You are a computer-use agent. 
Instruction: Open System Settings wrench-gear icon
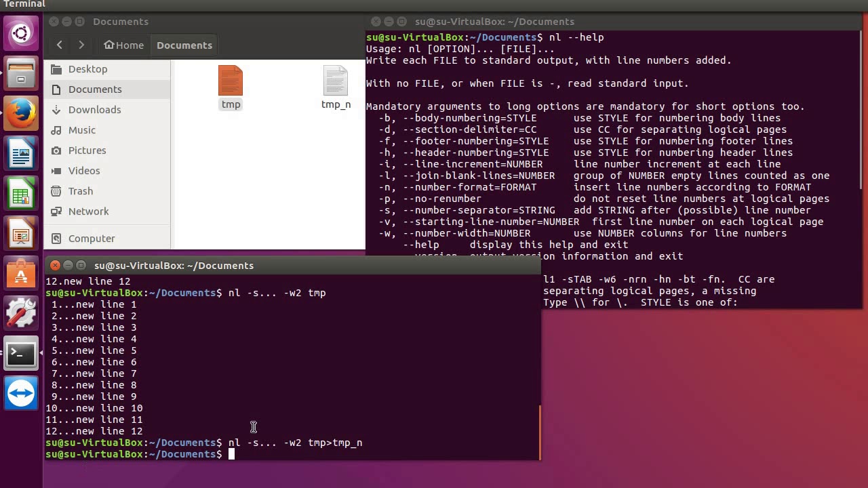[x=21, y=314]
